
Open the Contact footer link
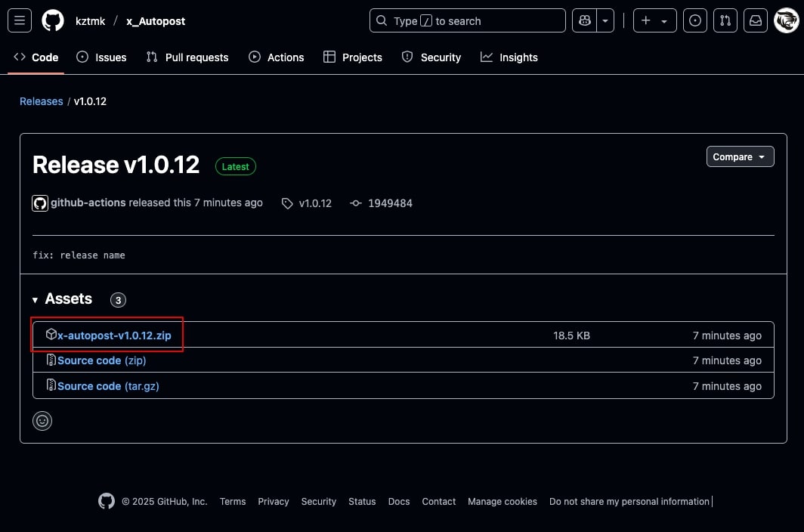pos(438,501)
